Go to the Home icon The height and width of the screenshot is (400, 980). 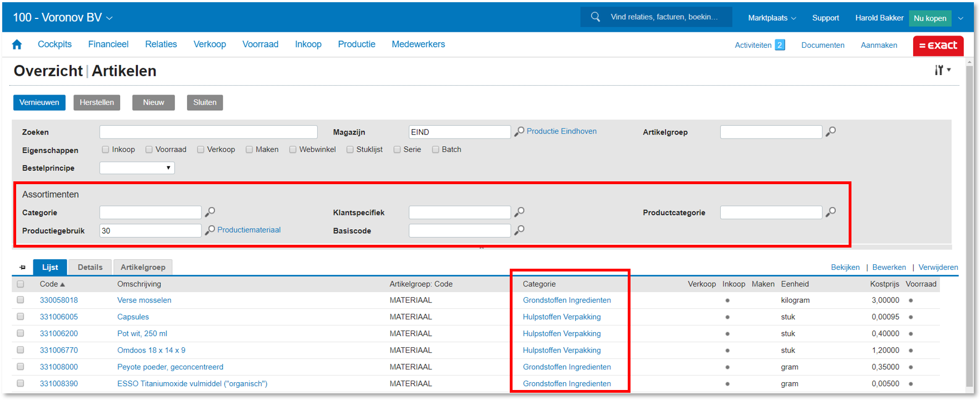[17, 45]
